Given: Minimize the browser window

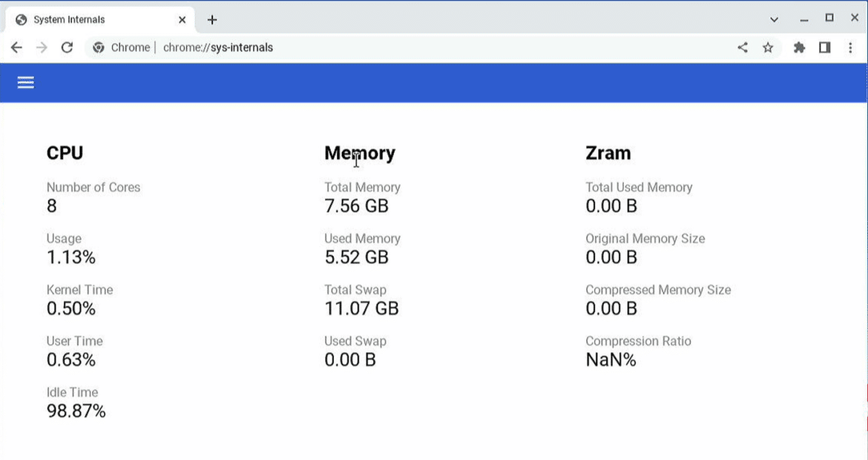Looking at the screenshot, I should (803, 19).
